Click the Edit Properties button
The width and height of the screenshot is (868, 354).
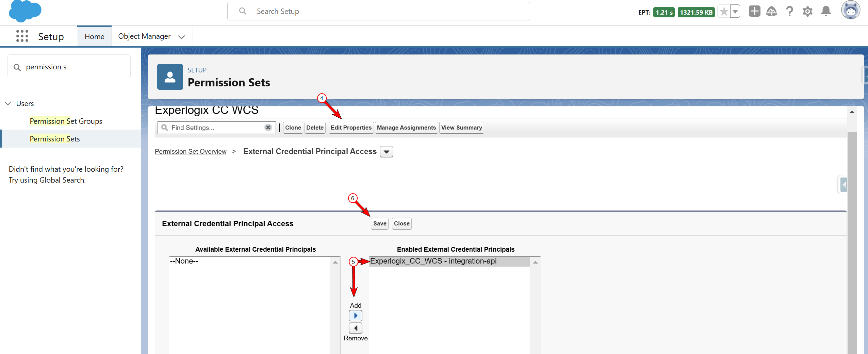pos(351,128)
